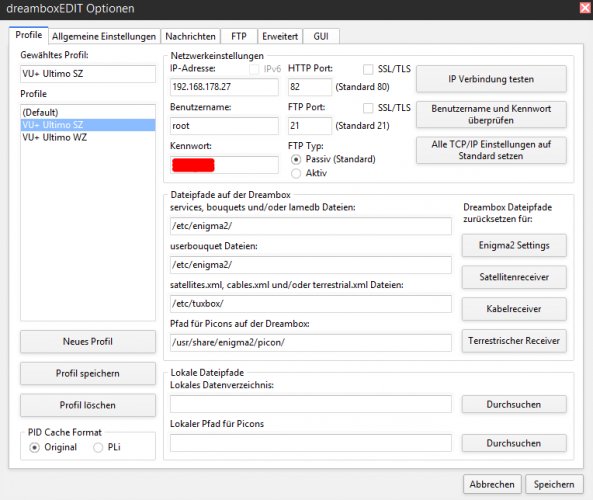This screenshot has width=593, height=500.
Task: Click the HTTP Port field
Action: tap(310, 87)
